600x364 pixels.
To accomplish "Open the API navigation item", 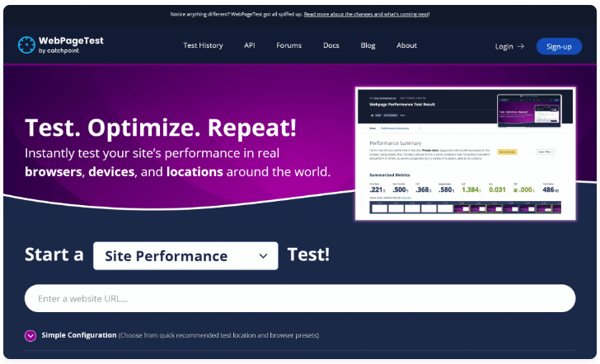I will pos(250,45).
